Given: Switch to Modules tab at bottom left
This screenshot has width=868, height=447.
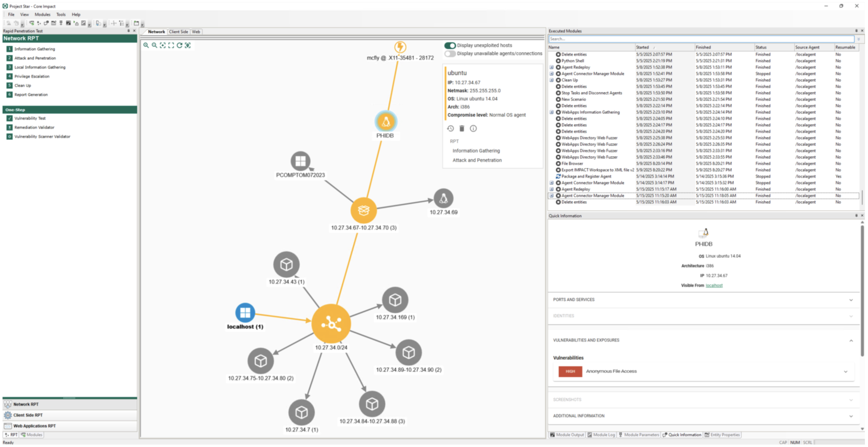Looking at the screenshot, I should [x=32, y=435].
